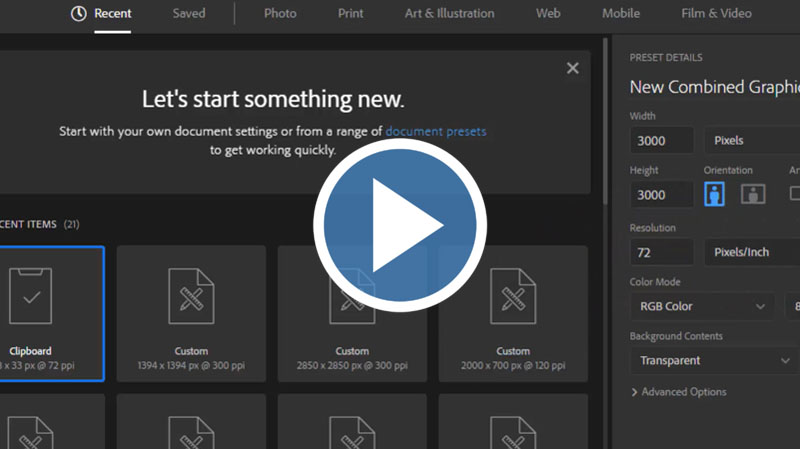Switch to the Photo tab

tap(280, 14)
